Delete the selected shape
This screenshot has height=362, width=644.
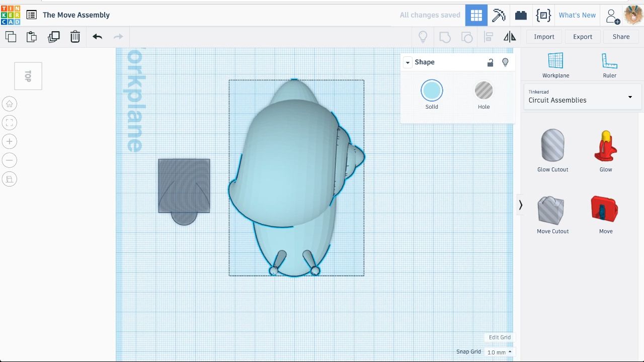75,37
